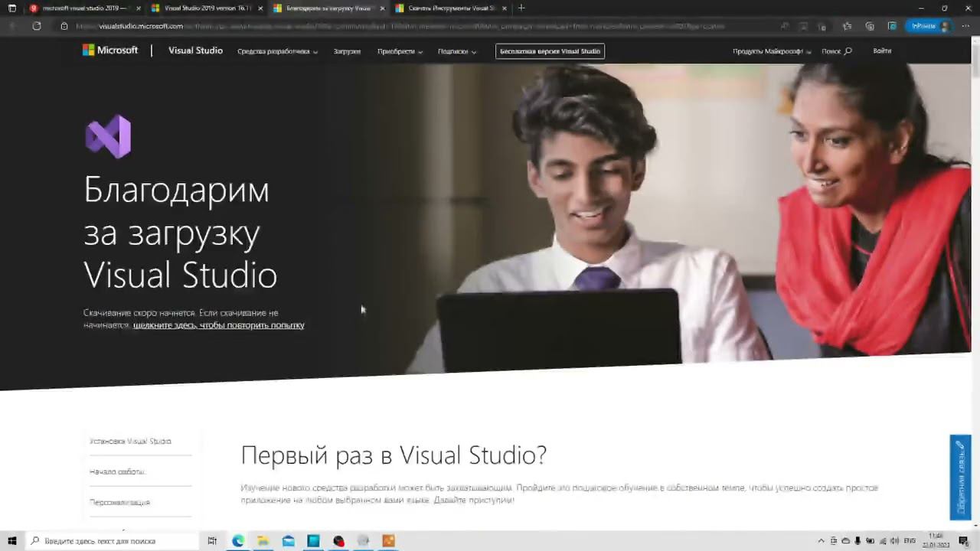Screen dimensions: 980x551
Task: Close the 'Visual Studio 2019 version 16.11' tab
Action: coord(260,8)
